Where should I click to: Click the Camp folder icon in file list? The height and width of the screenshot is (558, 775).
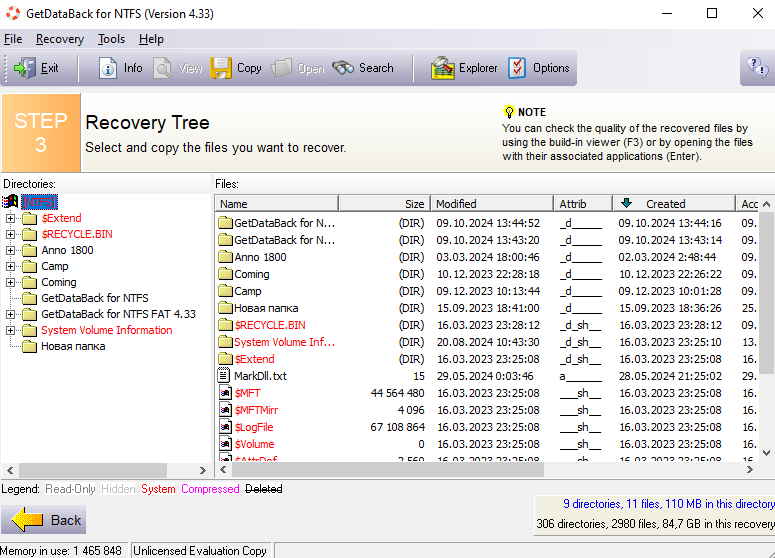tap(225, 291)
